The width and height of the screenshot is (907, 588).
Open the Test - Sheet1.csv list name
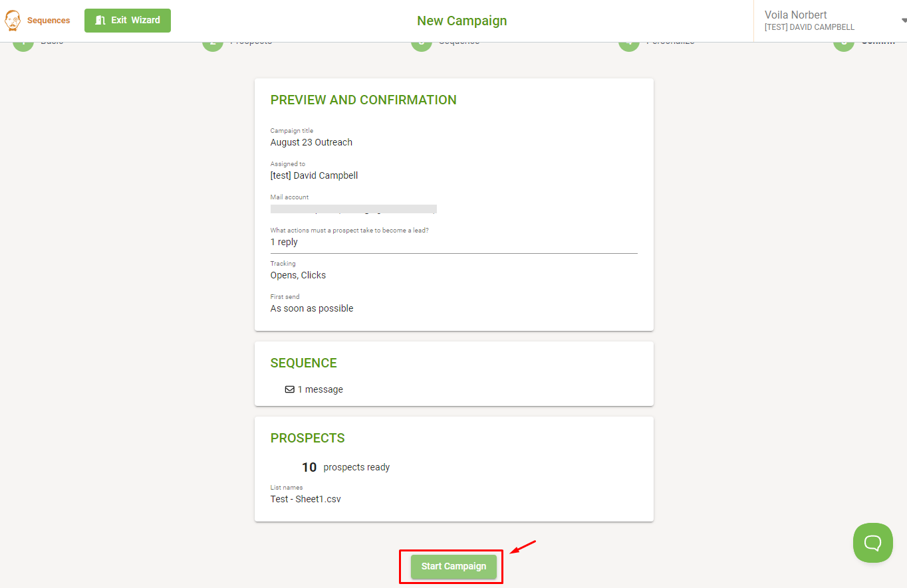pyautogui.click(x=305, y=498)
